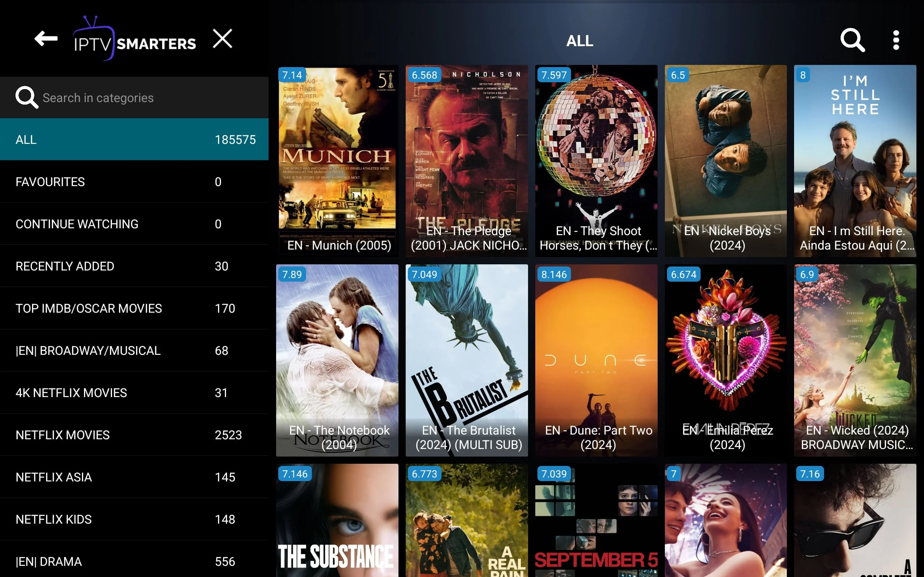The height and width of the screenshot is (577, 924).
Task: Open the CONTINUE WATCHING category
Action: (134, 224)
